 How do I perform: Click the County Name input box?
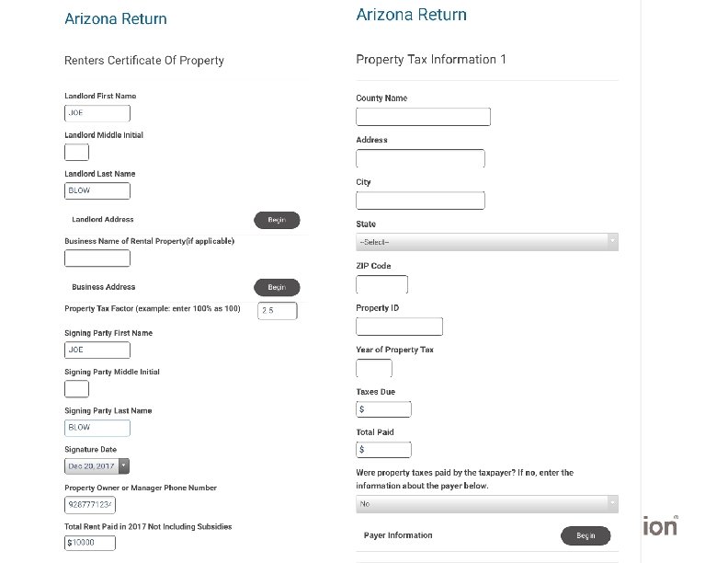coord(423,117)
